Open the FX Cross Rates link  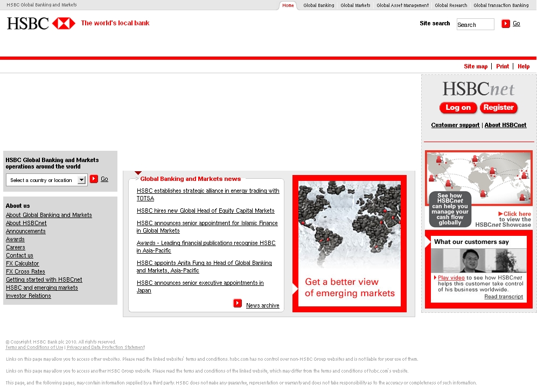pyautogui.click(x=25, y=271)
